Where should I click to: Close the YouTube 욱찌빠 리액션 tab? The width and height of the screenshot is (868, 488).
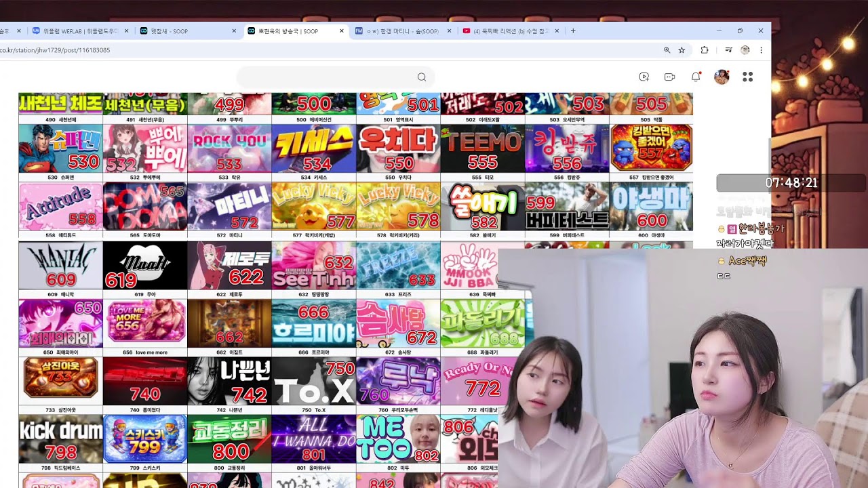click(x=557, y=31)
